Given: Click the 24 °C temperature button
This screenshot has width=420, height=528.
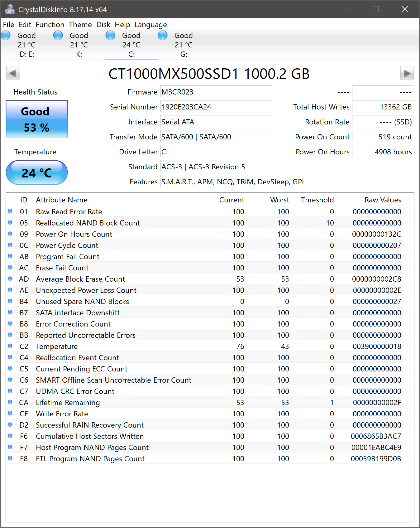Looking at the screenshot, I should click(37, 172).
